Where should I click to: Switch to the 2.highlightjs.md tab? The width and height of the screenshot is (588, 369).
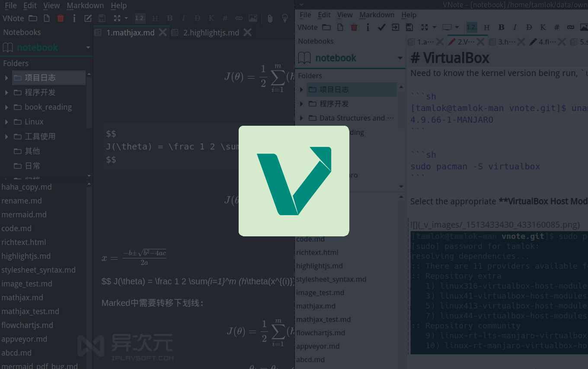211,32
